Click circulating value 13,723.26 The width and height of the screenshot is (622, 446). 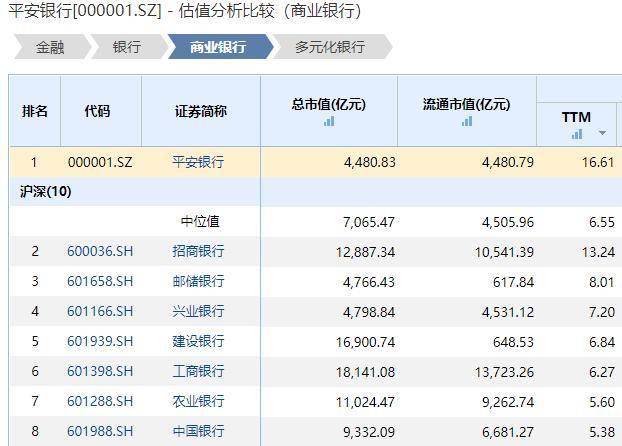click(x=505, y=372)
